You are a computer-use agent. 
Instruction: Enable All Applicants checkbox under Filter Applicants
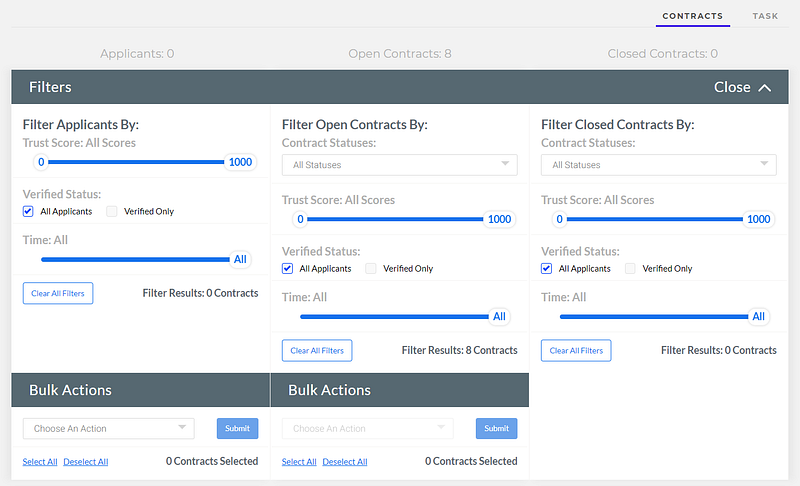[x=28, y=211]
